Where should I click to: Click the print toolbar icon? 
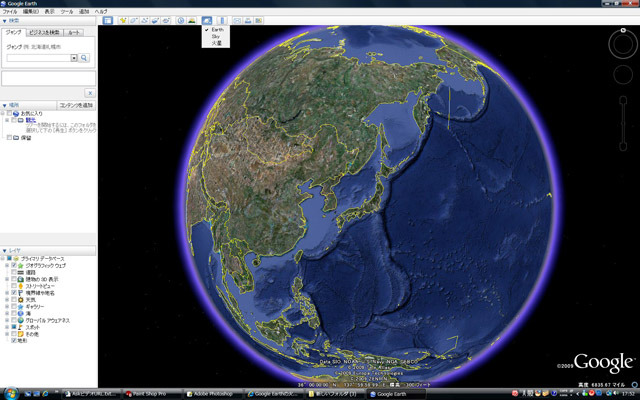(x=248, y=20)
